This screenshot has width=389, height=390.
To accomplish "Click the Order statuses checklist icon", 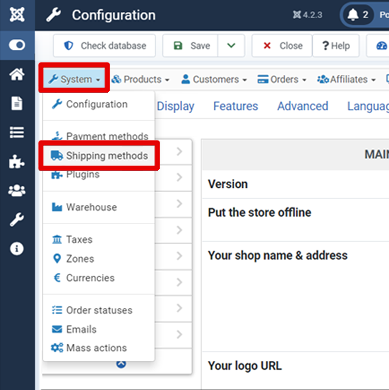I will coord(57,310).
